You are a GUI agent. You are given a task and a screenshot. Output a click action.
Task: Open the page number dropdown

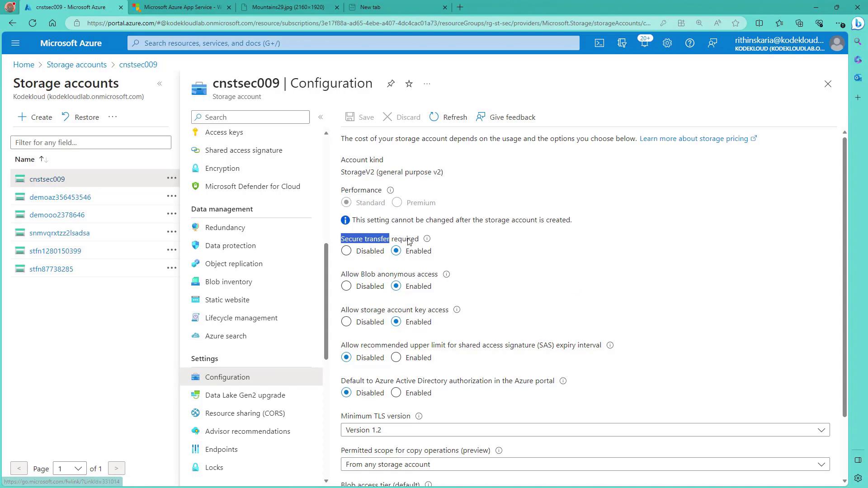tap(69, 469)
